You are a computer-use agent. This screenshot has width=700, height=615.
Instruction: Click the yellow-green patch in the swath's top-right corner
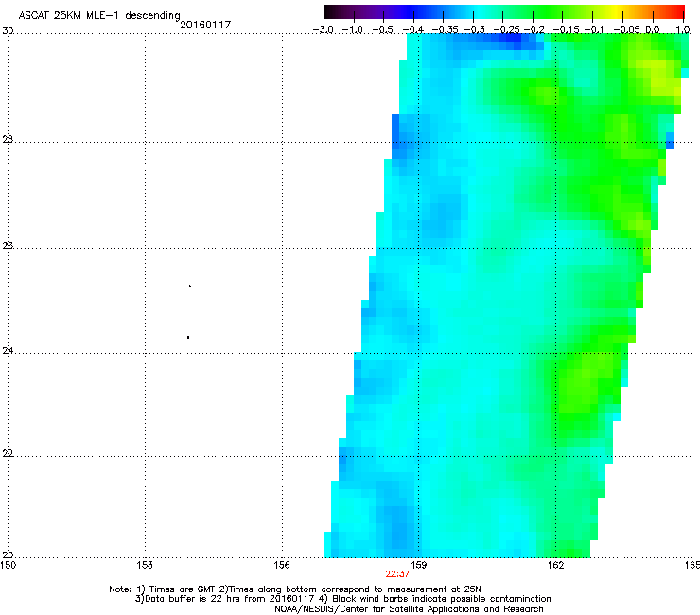pos(660,74)
